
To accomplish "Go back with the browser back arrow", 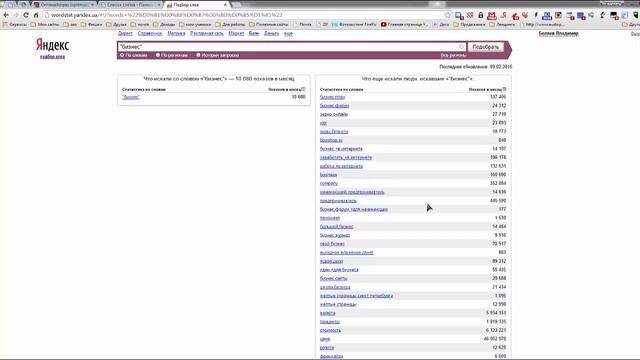I will (x=6, y=15).
